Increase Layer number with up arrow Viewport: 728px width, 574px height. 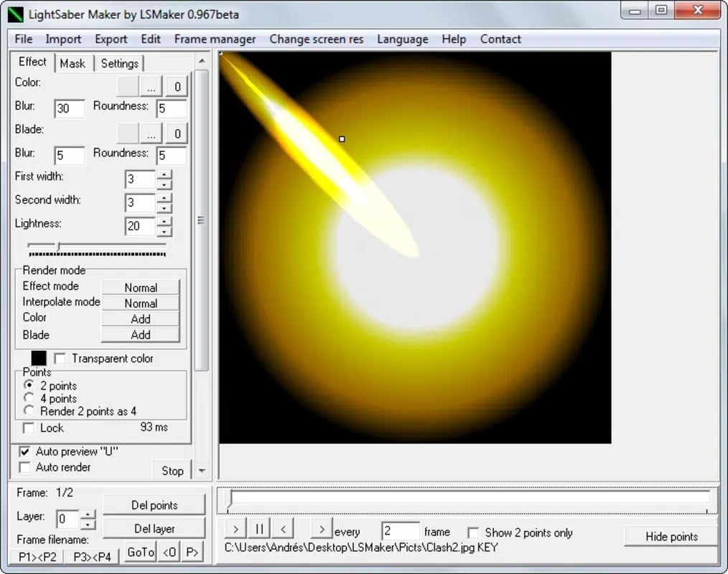tap(88, 514)
